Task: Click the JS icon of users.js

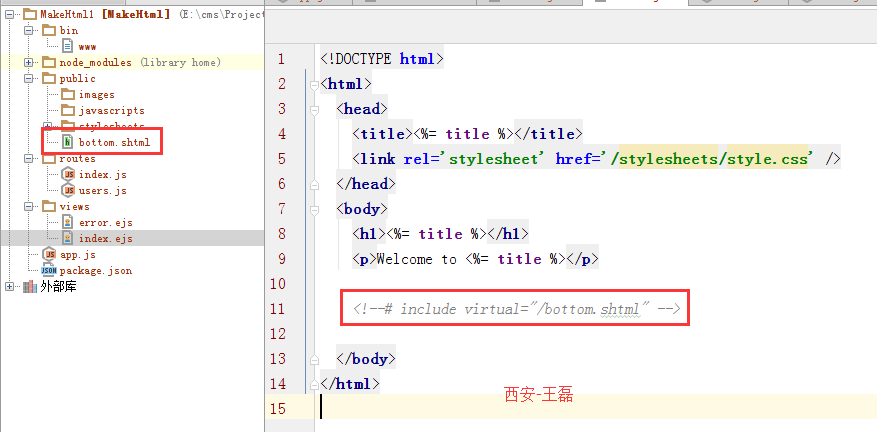Action: [68, 190]
